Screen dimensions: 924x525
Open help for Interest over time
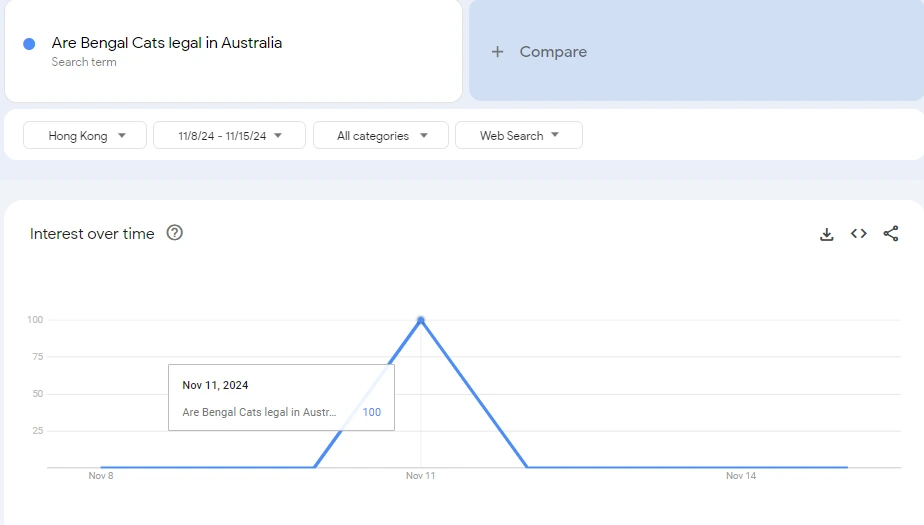coord(175,233)
